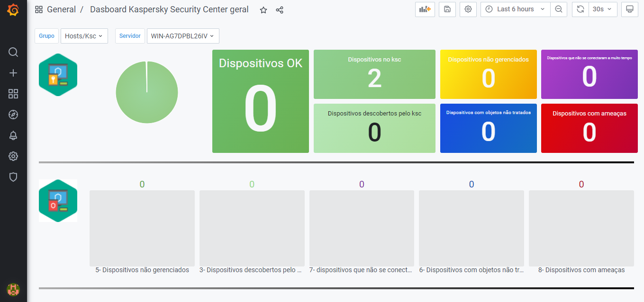Open the red Dispositivos com ameaças panel
Screen dimensions: 644x302
tap(590, 128)
